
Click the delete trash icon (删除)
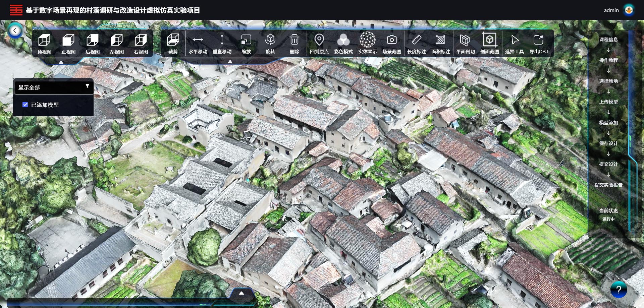pos(294,44)
